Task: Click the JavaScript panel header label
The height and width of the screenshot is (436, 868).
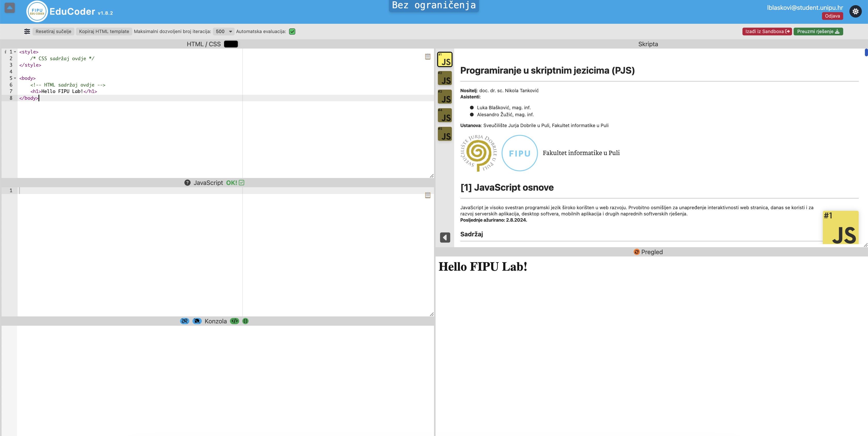Action: [x=208, y=183]
